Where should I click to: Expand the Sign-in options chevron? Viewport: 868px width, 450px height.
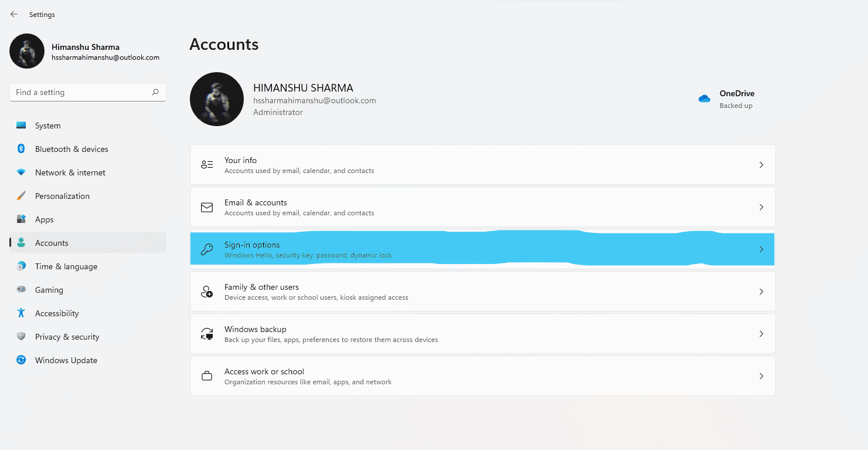[761, 249]
